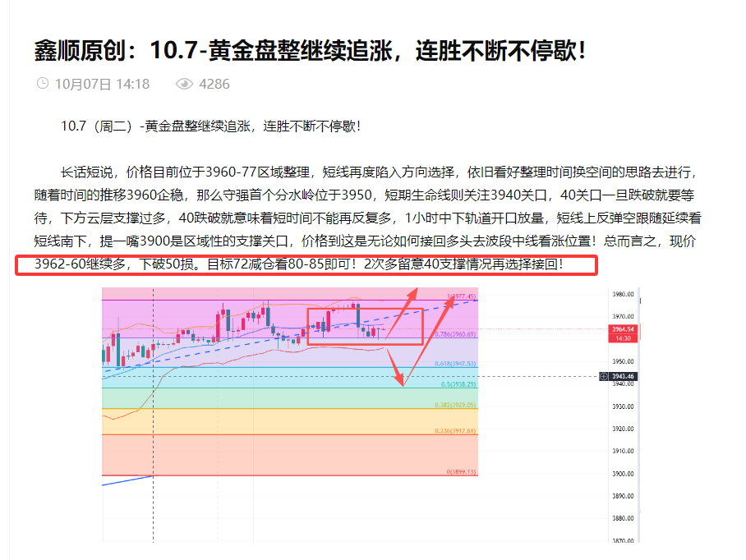Viewport: 746px width, 560px height.
Task: Click the 3930.00 price axis label
Action: (x=623, y=406)
